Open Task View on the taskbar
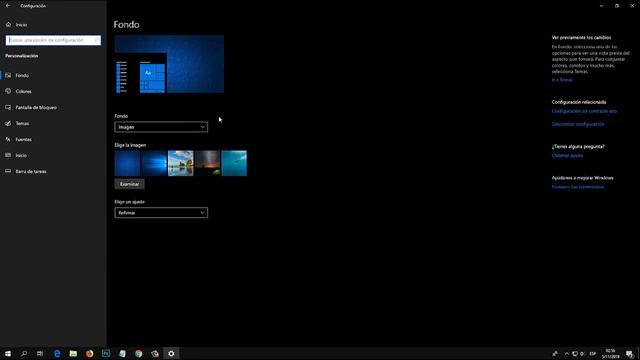 (40, 353)
